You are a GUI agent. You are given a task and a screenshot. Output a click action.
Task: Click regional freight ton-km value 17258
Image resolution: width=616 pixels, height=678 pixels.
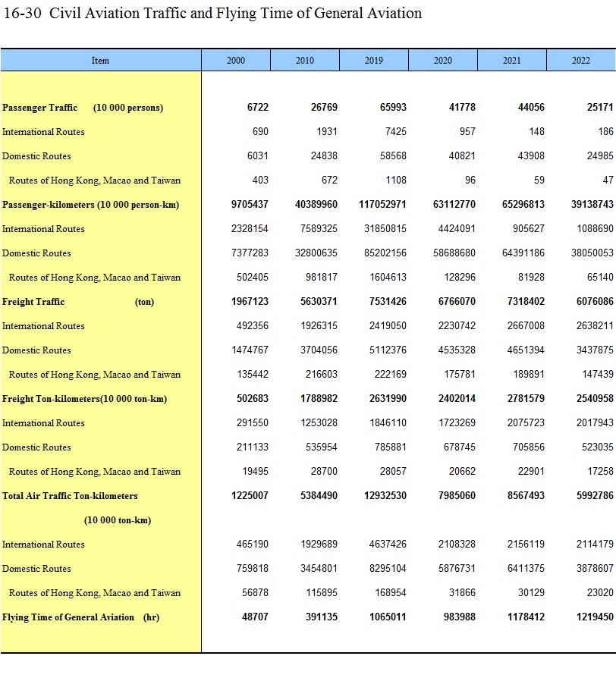pos(600,471)
